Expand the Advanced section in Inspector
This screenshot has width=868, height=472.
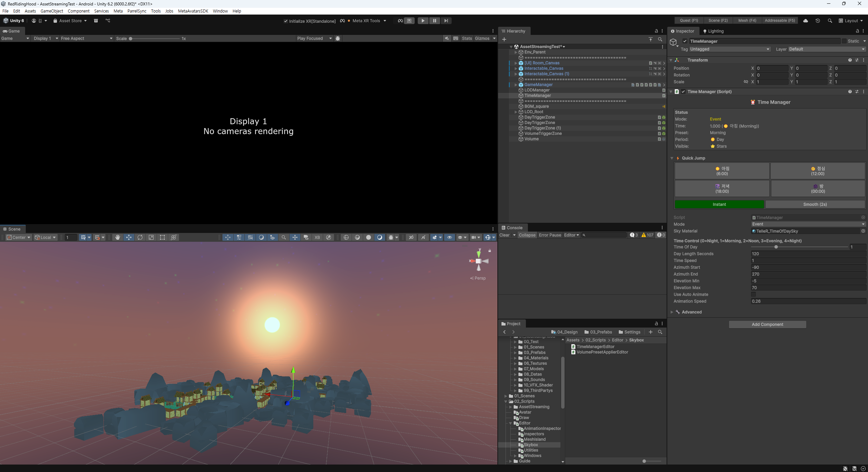point(672,312)
